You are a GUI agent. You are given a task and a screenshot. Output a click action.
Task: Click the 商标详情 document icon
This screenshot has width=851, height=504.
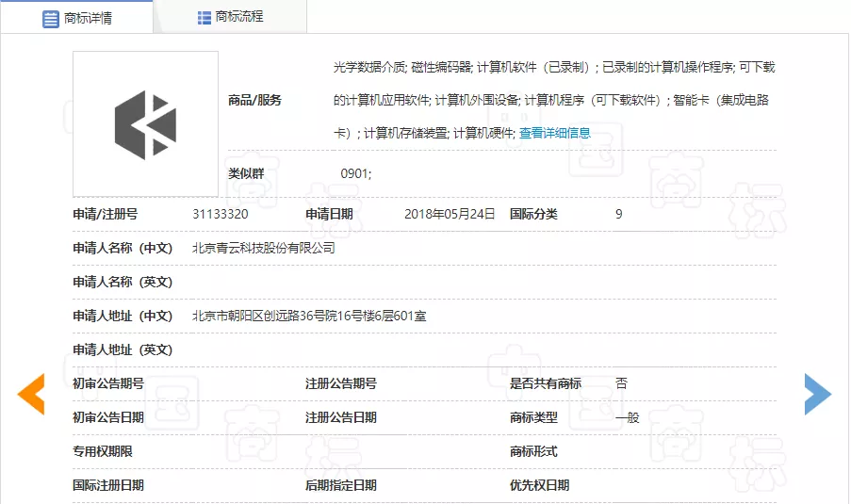tap(51, 19)
